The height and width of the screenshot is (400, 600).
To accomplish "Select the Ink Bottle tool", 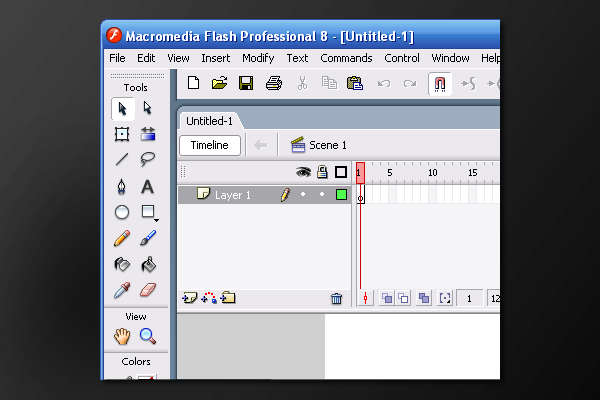I will tap(122, 264).
